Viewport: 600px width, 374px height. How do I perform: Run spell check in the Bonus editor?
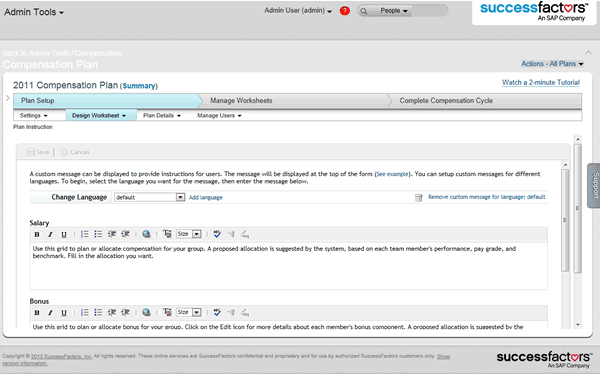[x=217, y=312]
